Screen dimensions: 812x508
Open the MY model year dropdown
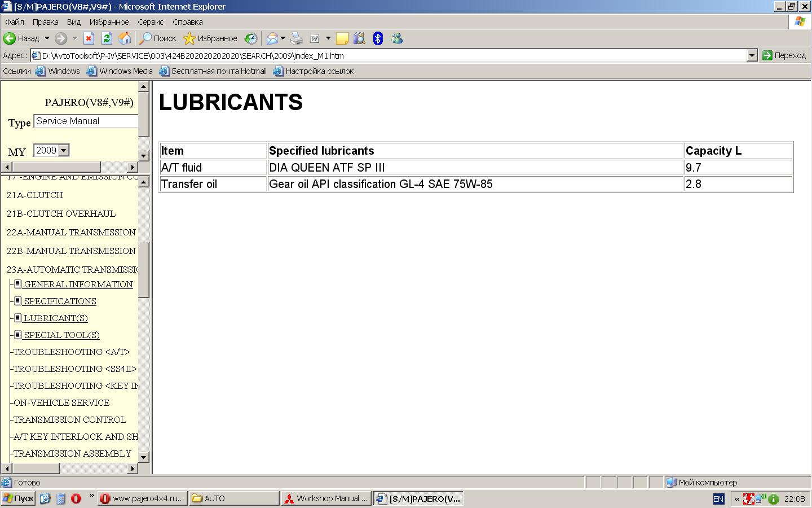click(x=64, y=150)
